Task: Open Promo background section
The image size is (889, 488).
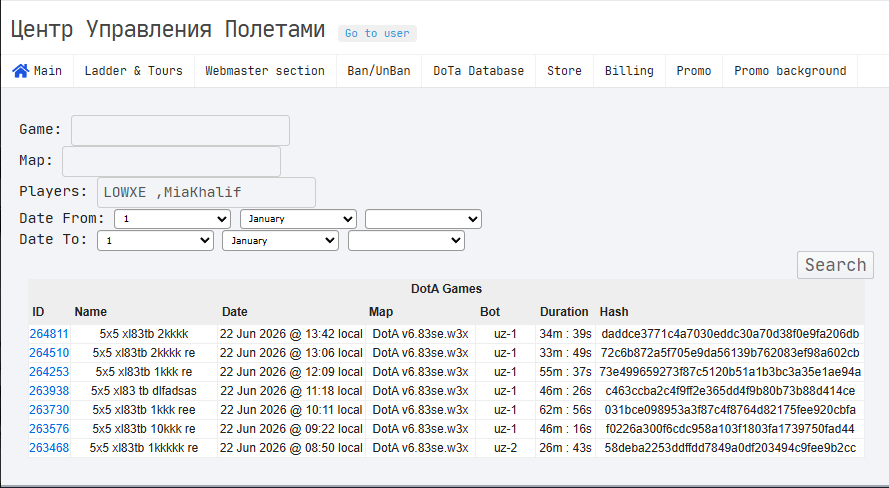Action: coord(790,71)
